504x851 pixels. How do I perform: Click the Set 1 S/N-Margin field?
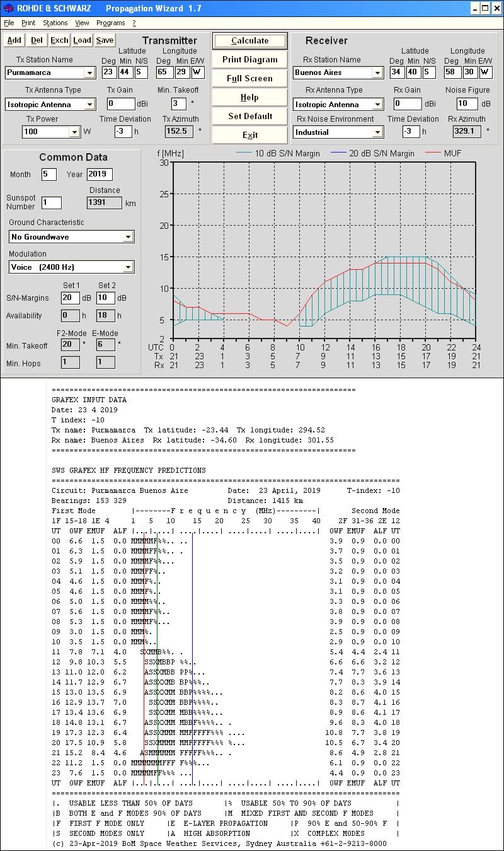click(x=70, y=298)
